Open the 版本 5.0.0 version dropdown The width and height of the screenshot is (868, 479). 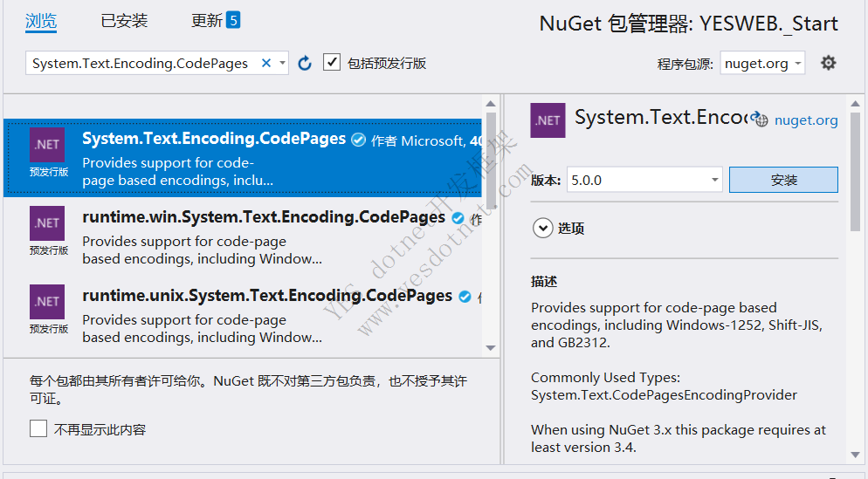(714, 180)
